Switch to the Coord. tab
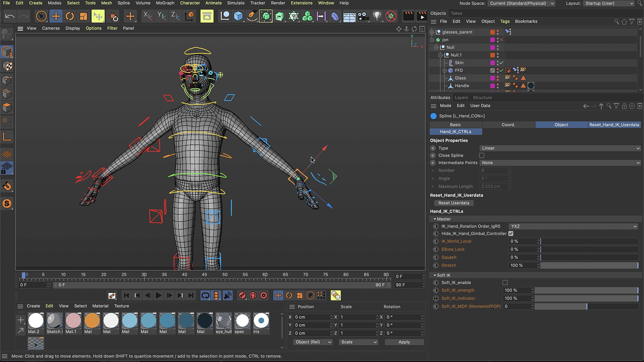 click(508, 125)
